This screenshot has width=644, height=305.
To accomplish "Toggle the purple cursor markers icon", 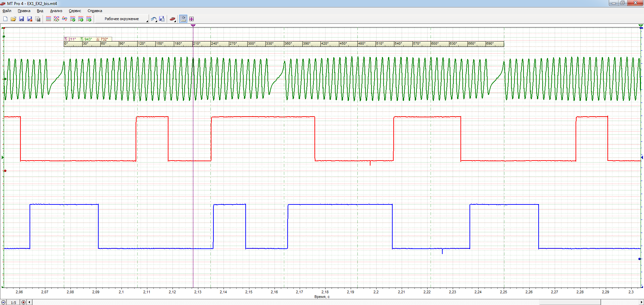I will coord(192,19).
